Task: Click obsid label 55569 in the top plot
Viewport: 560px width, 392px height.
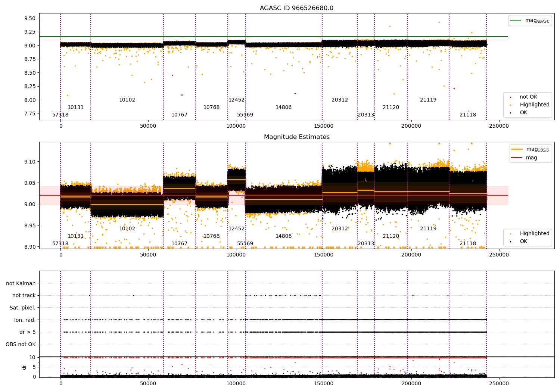Action: [x=245, y=115]
